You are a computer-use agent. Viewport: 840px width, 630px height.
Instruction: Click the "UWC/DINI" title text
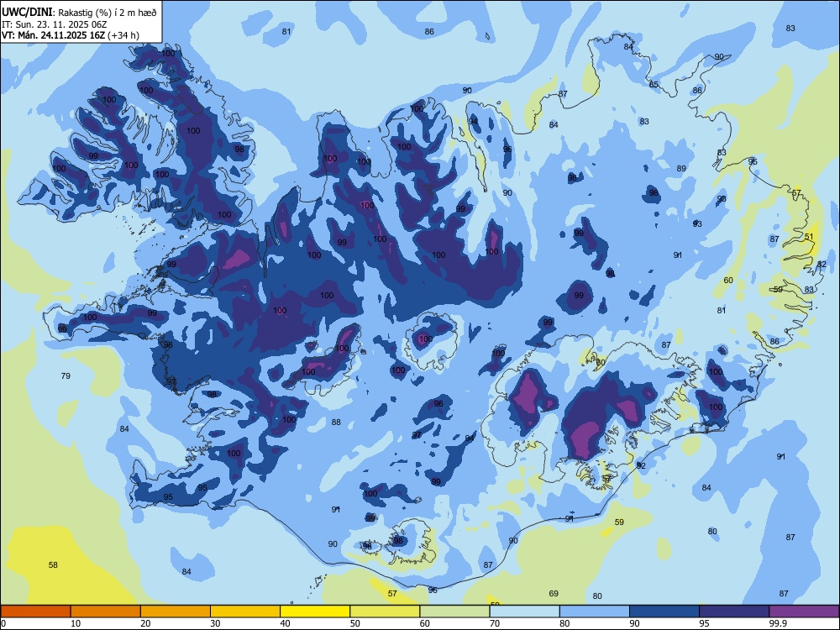point(27,12)
